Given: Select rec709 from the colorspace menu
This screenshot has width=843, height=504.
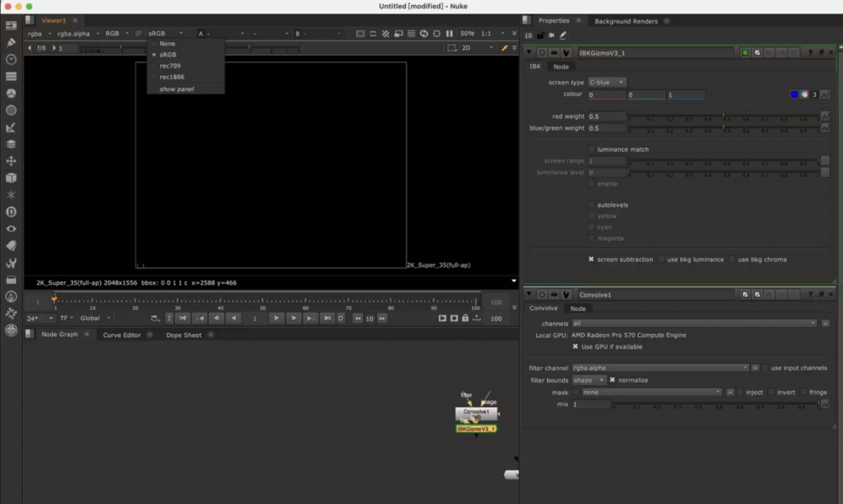Looking at the screenshot, I should pos(170,66).
